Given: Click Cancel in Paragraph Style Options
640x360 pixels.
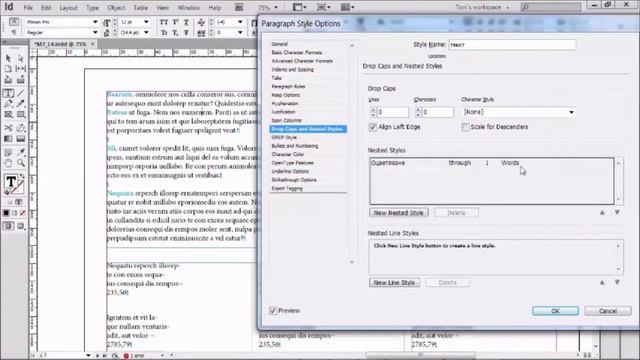Looking at the screenshot, I should pos(608,311).
